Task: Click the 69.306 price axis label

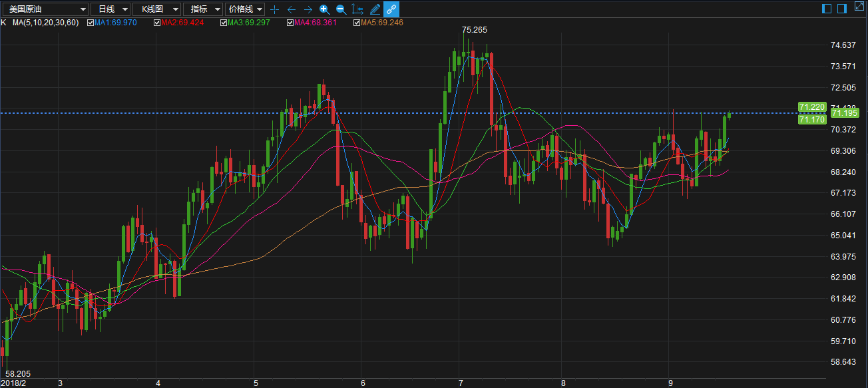Action: (x=843, y=151)
